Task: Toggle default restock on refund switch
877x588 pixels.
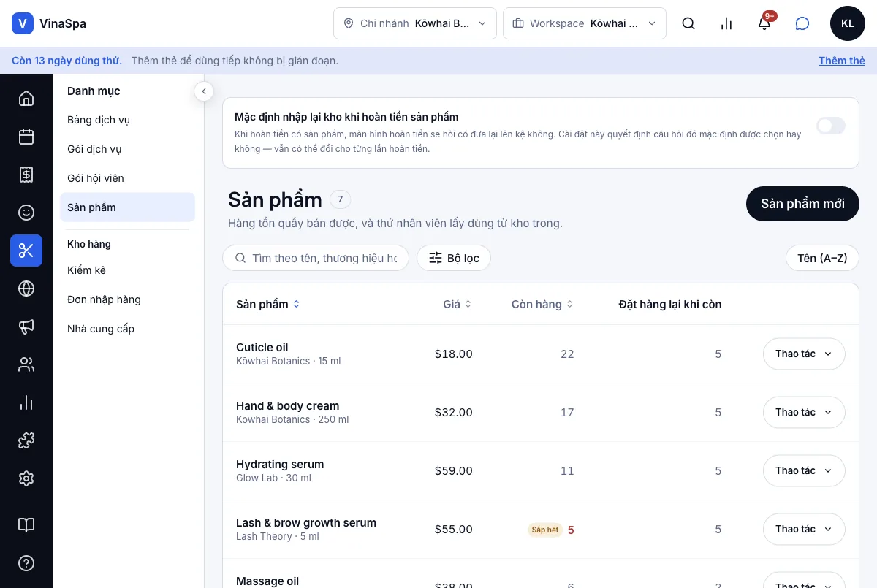Action: click(831, 126)
